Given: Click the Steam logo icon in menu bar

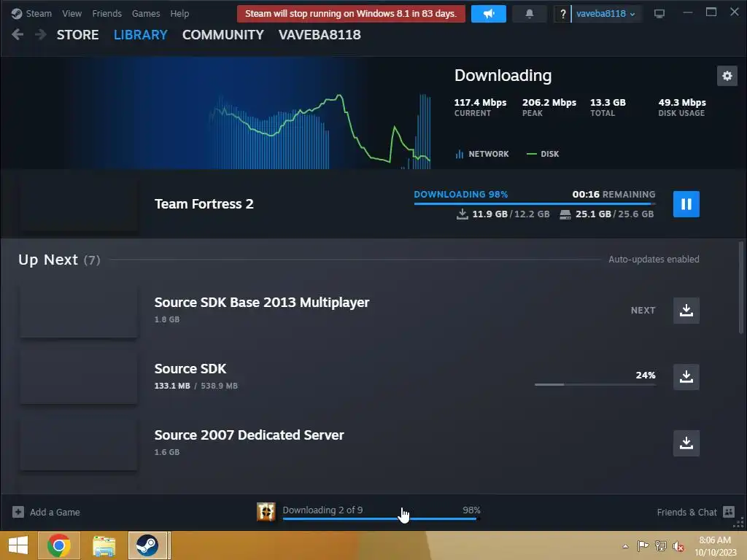Looking at the screenshot, I should pyautogui.click(x=17, y=13).
